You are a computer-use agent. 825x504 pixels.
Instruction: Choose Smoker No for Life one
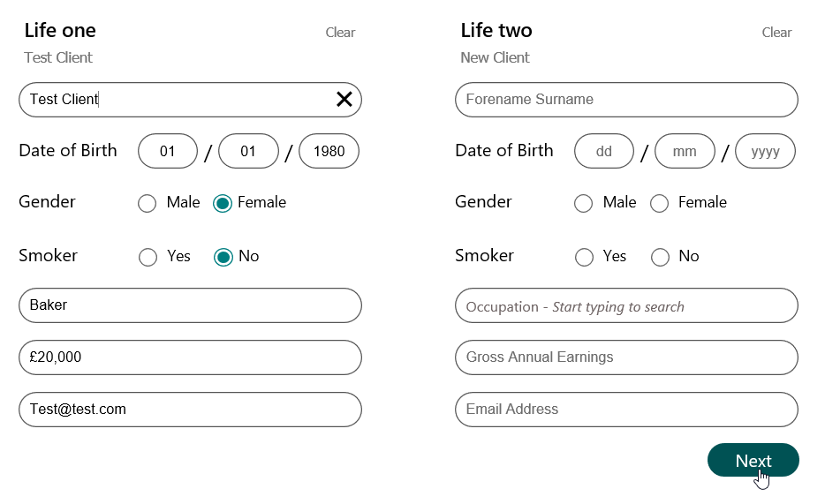[223, 258]
